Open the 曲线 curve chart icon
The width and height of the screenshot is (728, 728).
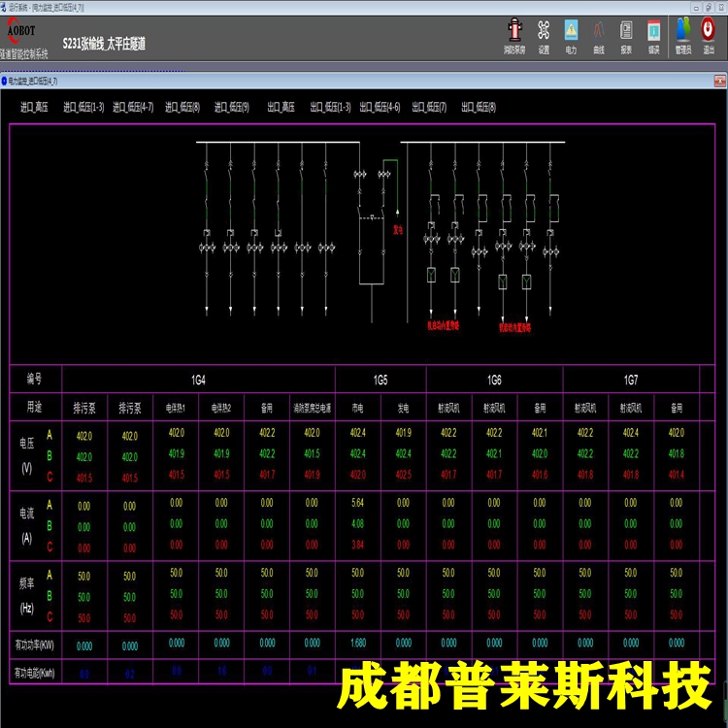pyautogui.click(x=599, y=36)
